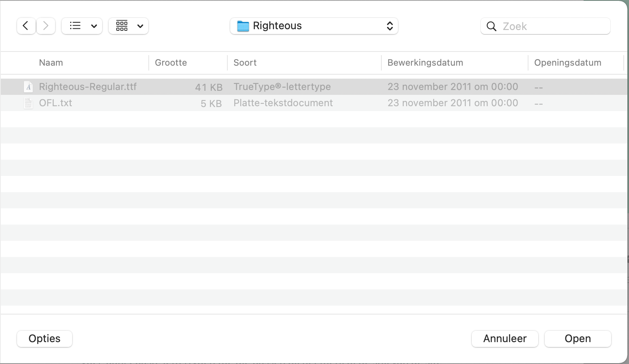Click the back navigation arrow
629x364 pixels.
click(x=26, y=26)
